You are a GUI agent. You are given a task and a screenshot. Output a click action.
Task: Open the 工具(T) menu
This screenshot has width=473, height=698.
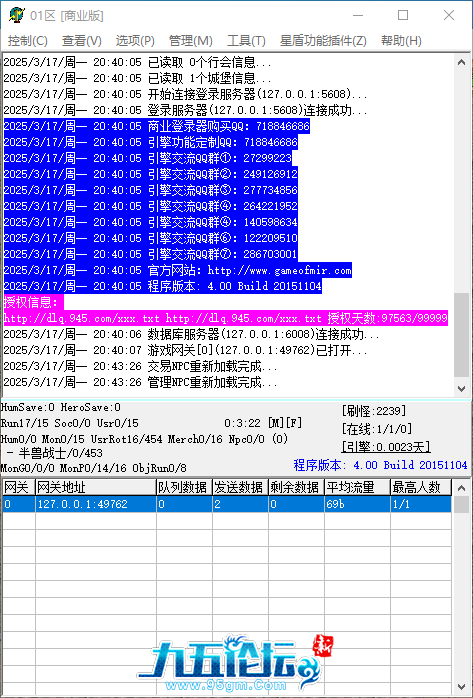246,41
